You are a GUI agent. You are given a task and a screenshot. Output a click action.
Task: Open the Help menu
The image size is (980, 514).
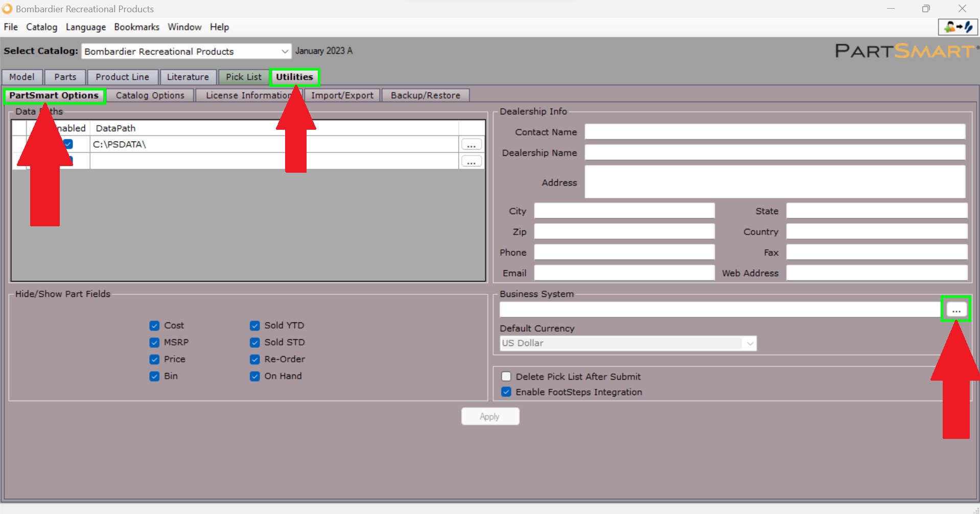tap(219, 27)
